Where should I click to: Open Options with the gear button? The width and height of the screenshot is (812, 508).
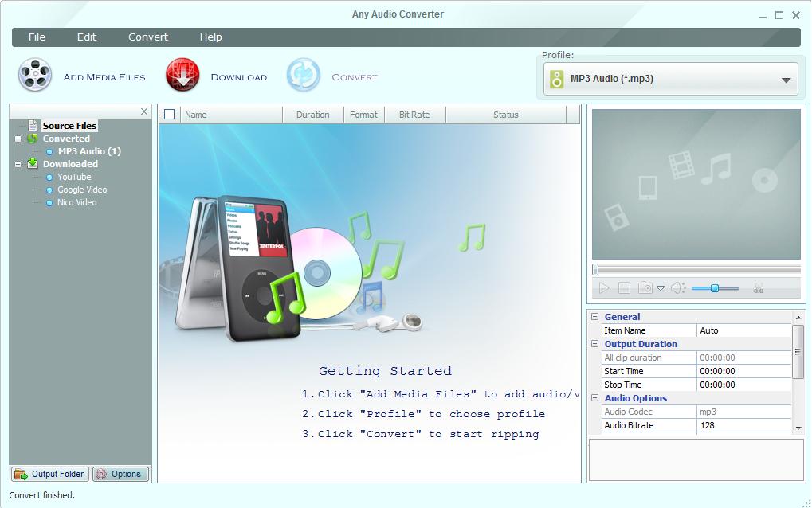point(120,474)
